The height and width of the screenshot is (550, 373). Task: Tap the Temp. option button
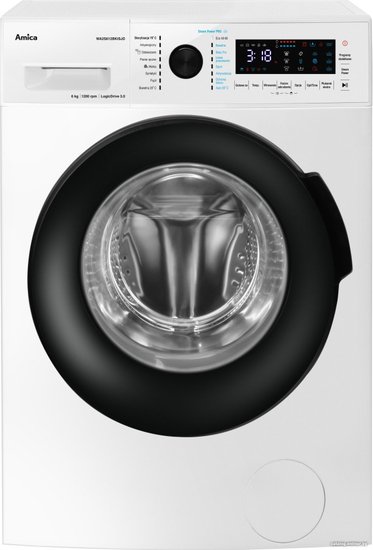pos(255,85)
